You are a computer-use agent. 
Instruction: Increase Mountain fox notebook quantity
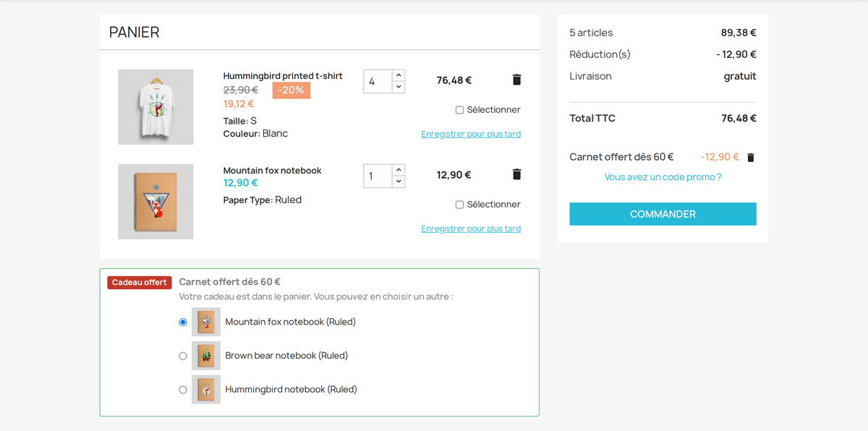[399, 170]
